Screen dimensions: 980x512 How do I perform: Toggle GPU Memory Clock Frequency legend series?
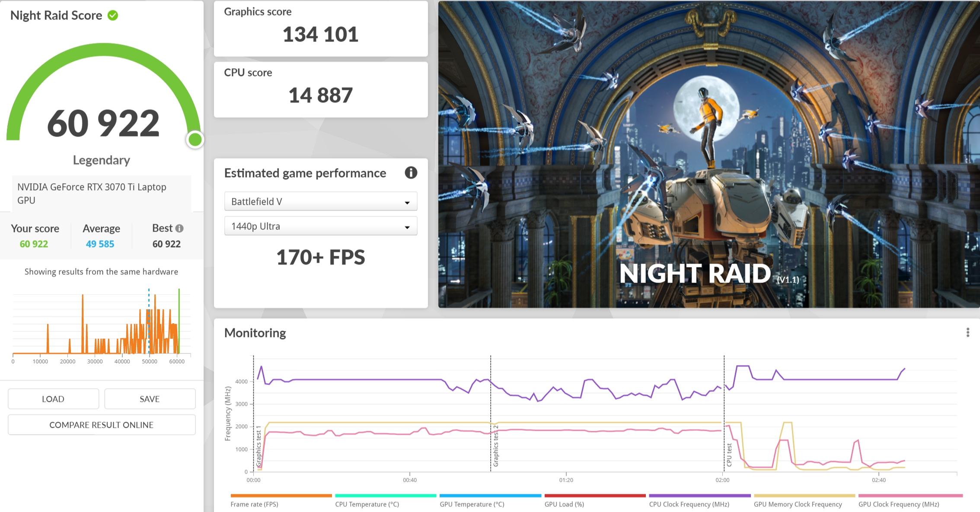coord(804,501)
